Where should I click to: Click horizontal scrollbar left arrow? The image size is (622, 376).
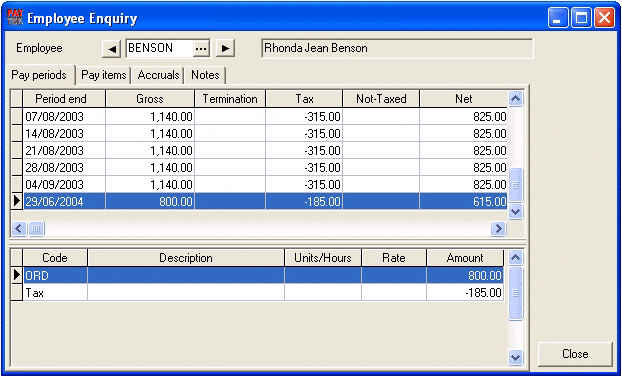coord(19,228)
